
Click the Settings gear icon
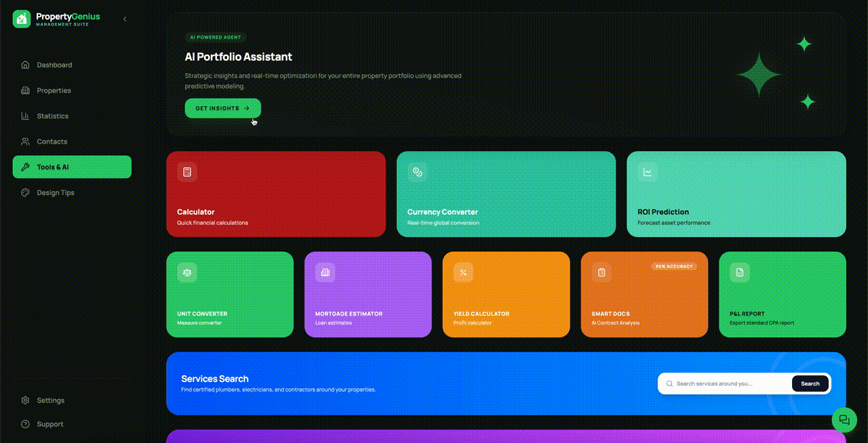(25, 400)
